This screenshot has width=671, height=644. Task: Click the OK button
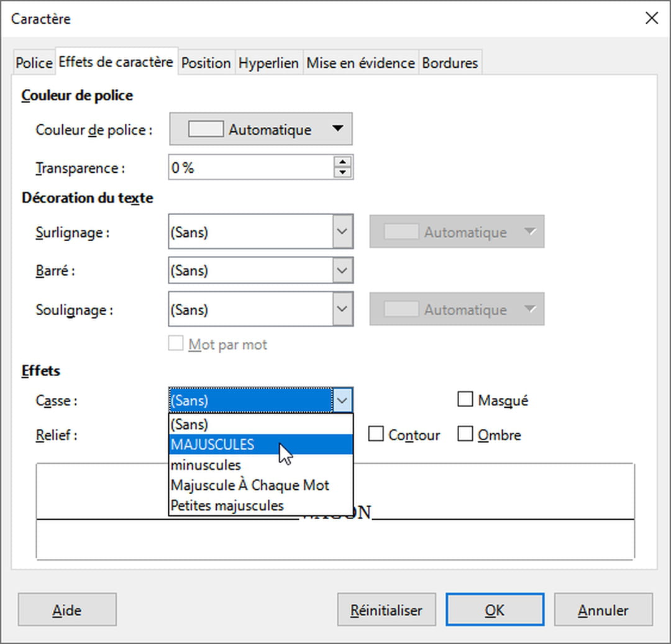495,610
